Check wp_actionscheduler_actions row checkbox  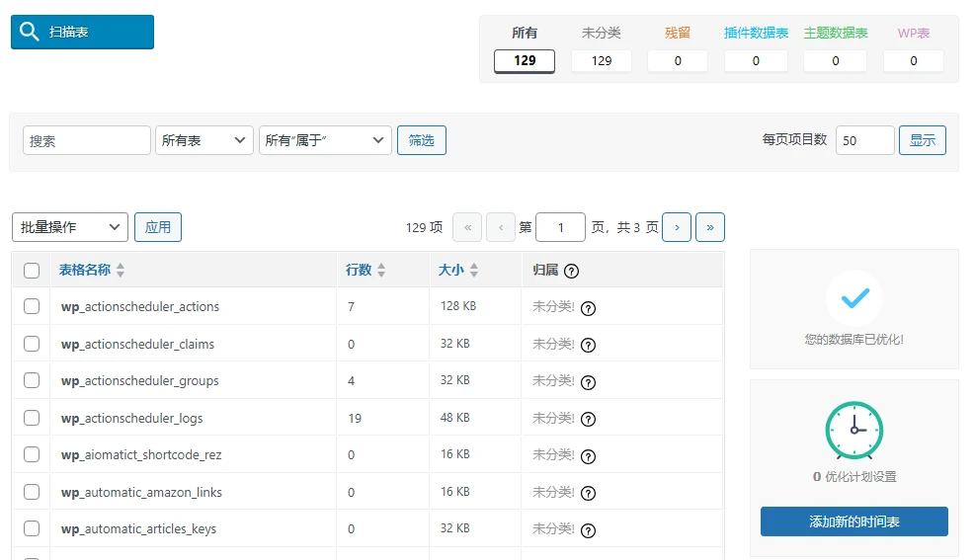pyautogui.click(x=32, y=306)
